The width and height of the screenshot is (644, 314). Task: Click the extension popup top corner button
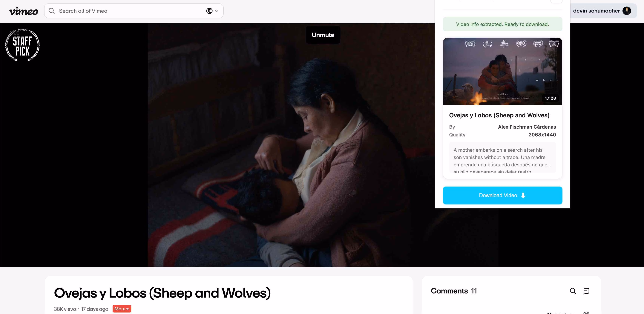(x=556, y=1)
